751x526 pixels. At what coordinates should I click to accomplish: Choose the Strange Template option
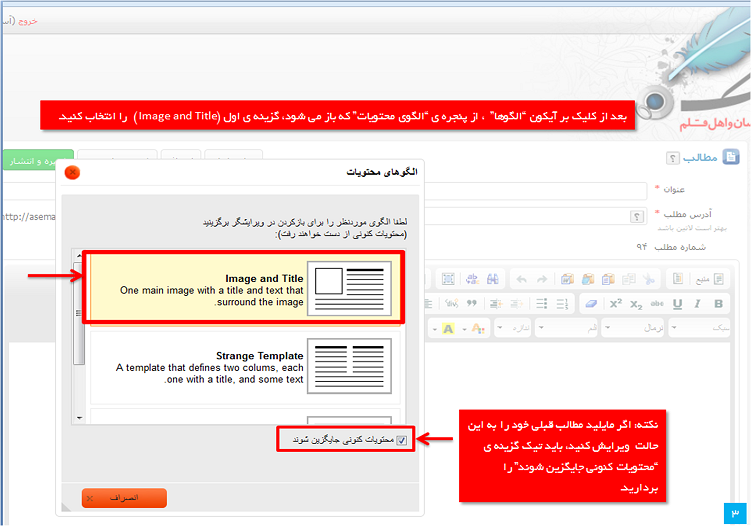click(x=245, y=366)
